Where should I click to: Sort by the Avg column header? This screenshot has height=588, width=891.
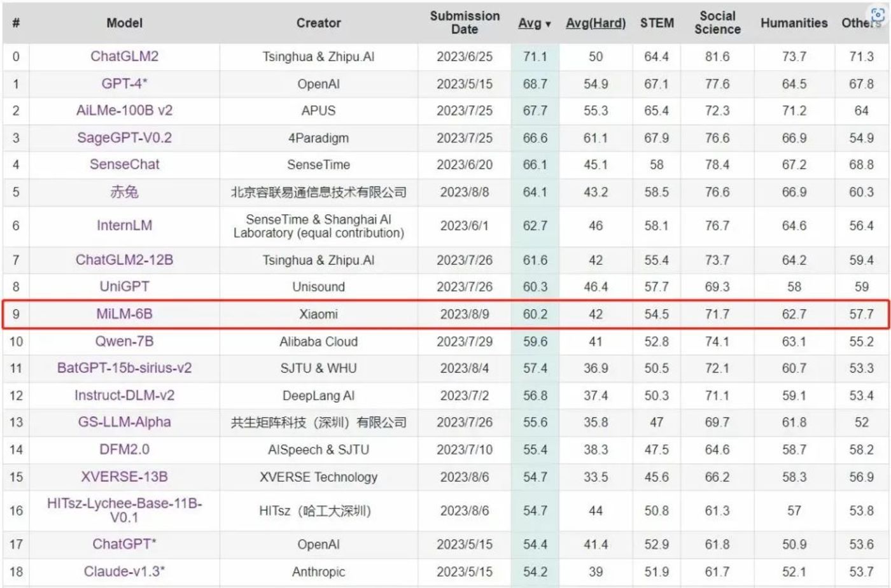pos(534,23)
